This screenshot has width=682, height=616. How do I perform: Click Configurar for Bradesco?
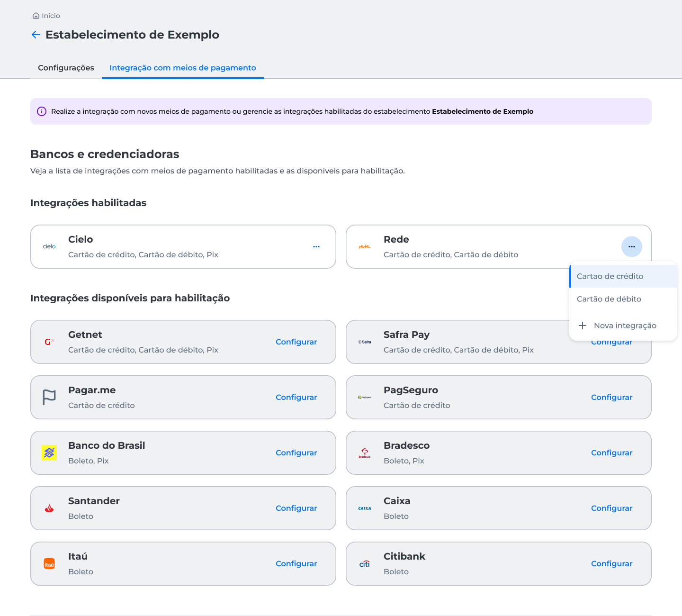pos(612,453)
